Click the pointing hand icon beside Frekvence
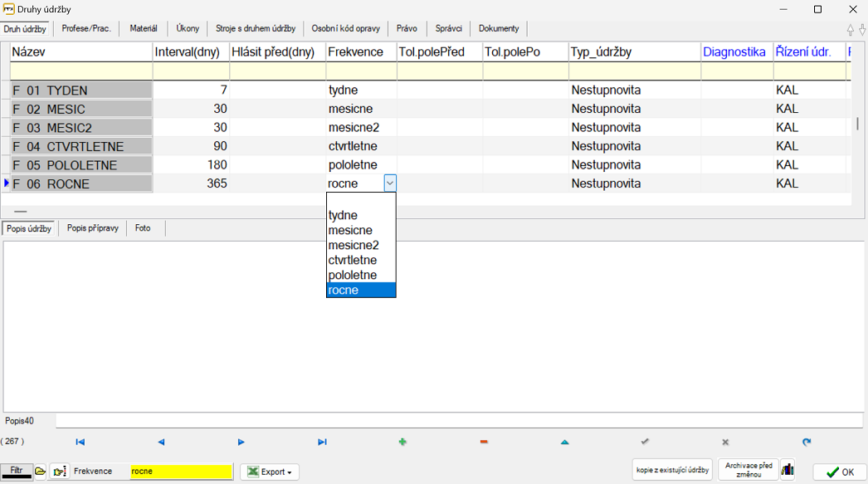The height and width of the screenshot is (484, 868). [x=60, y=472]
